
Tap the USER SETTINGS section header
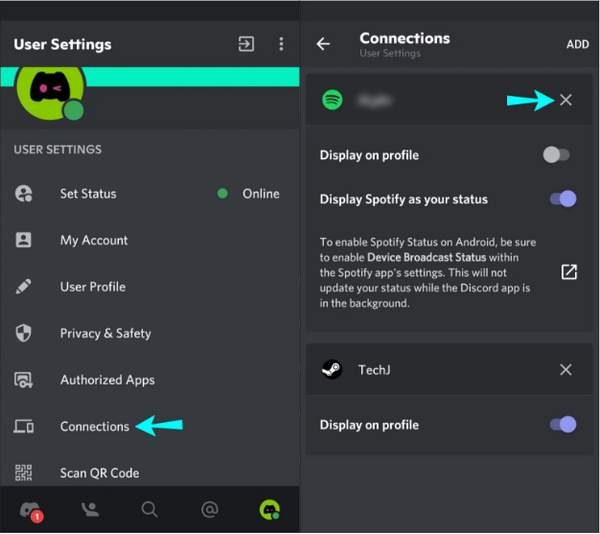pos(58,149)
